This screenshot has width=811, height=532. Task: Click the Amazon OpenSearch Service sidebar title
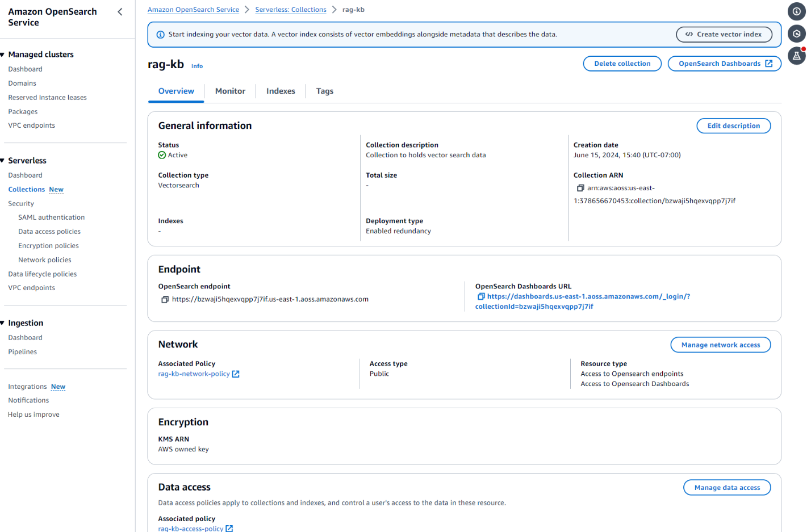pos(52,17)
